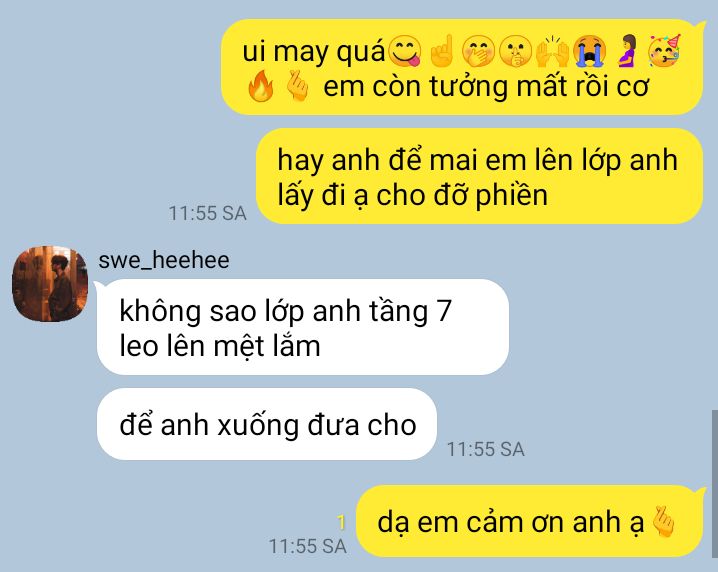Tap the unread count 1 indicator
This screenshot has width=718, height=572.
click(341, 523)
